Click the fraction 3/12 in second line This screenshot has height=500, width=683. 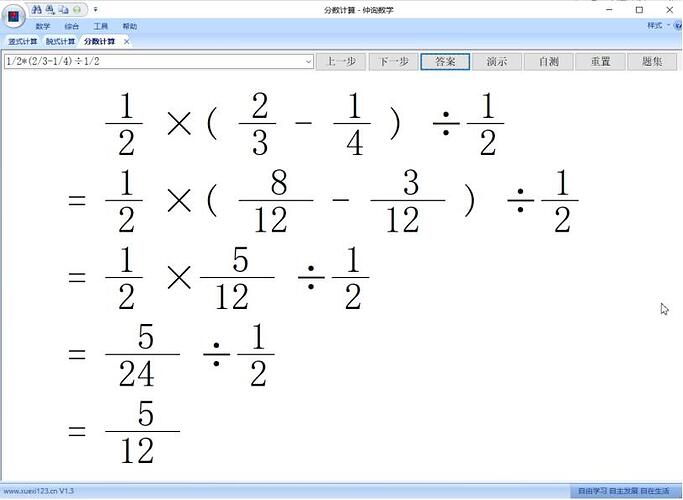408,200
